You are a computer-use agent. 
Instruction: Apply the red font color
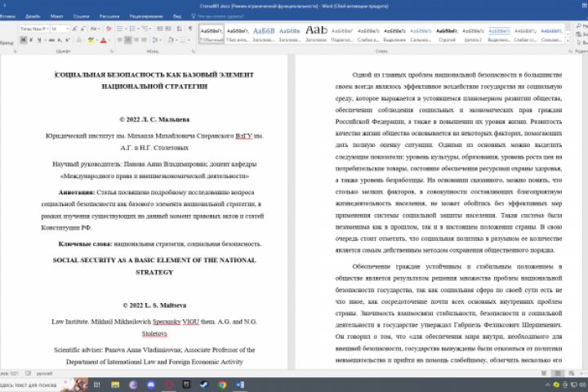pos(104,40)
